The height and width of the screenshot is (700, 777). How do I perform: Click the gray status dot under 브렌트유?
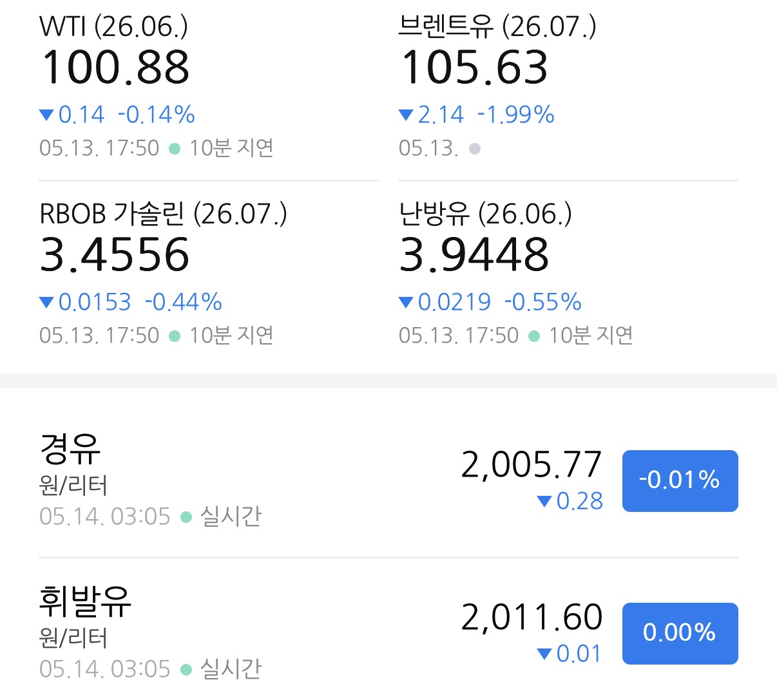click(x=475, y=149)
